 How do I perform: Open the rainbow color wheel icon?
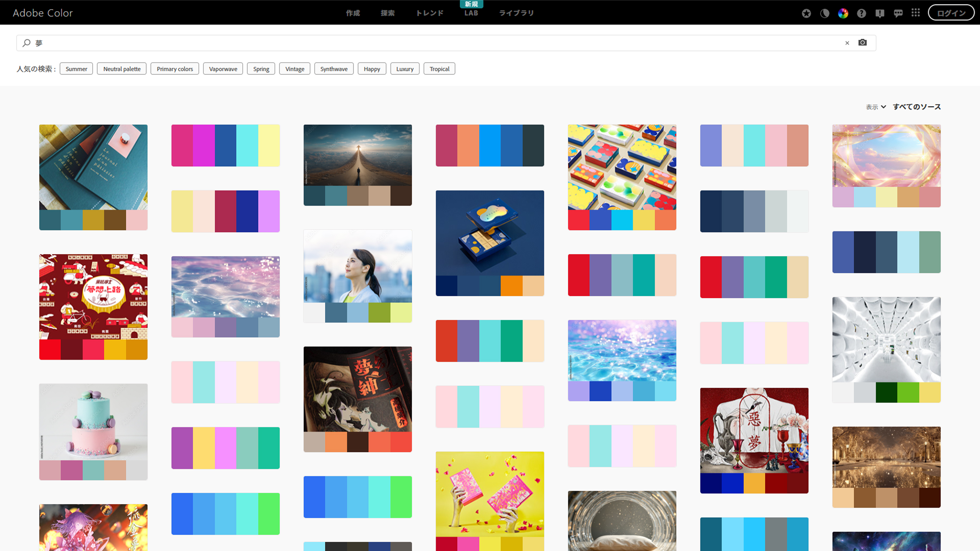(x=843, y=13)
